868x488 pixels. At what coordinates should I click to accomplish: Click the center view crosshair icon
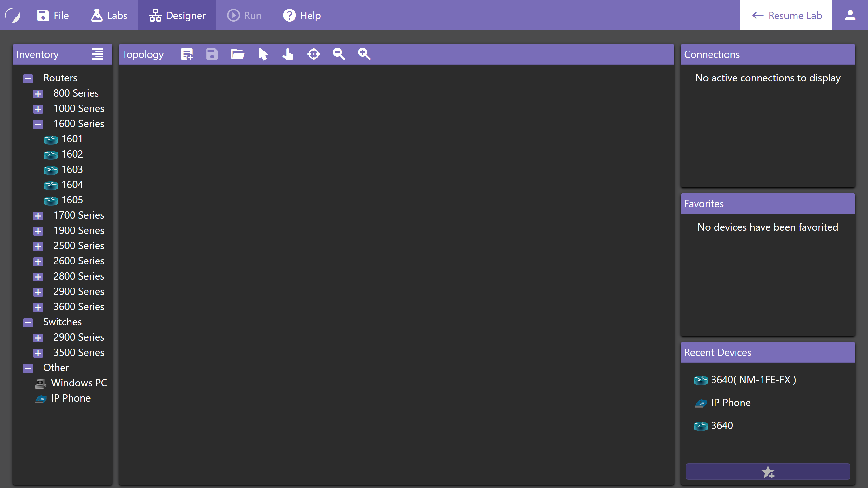pos(313,54)
